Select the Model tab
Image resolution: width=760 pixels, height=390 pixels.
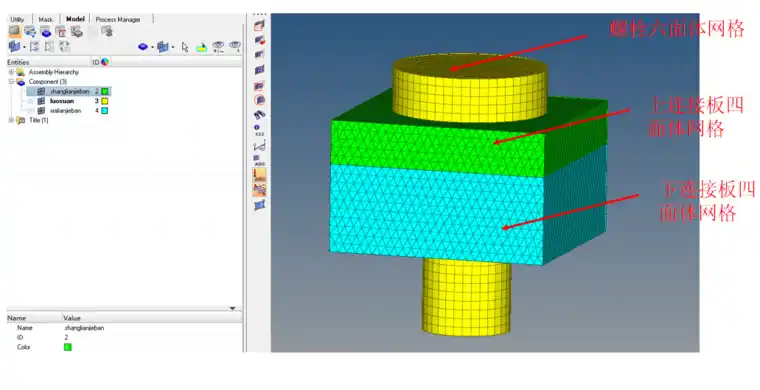pyautogui.click(x=75, y=19)
